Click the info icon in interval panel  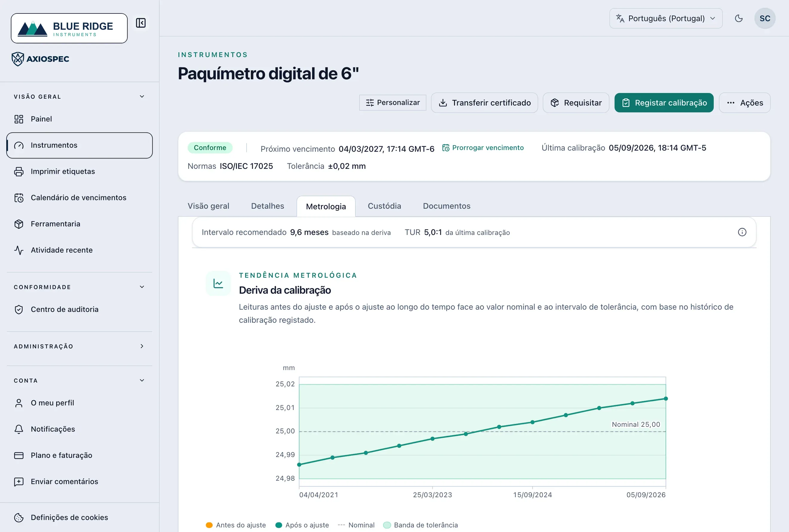742,232
